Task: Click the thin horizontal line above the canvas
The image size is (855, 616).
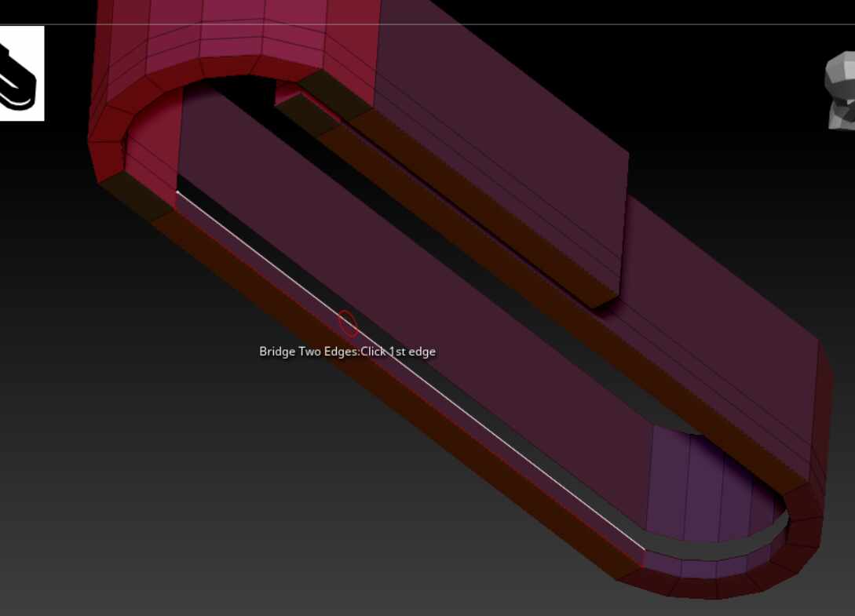Action: click(x=427, y=24)
